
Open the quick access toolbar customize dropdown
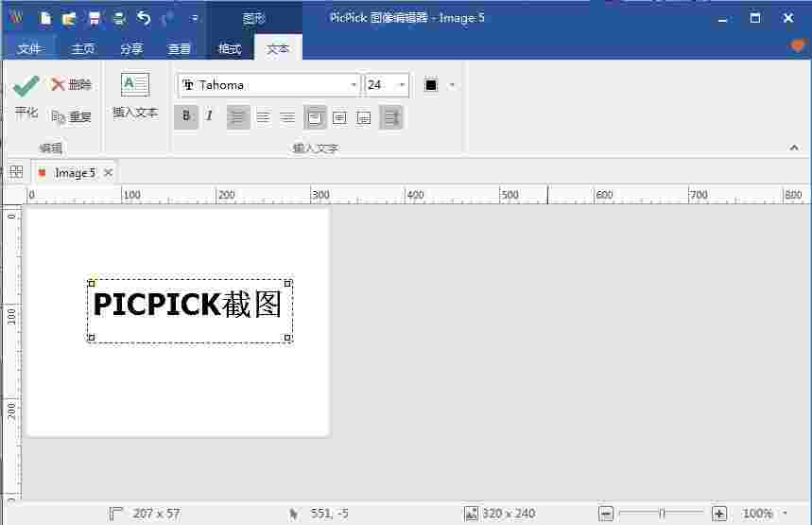point(194,19)
